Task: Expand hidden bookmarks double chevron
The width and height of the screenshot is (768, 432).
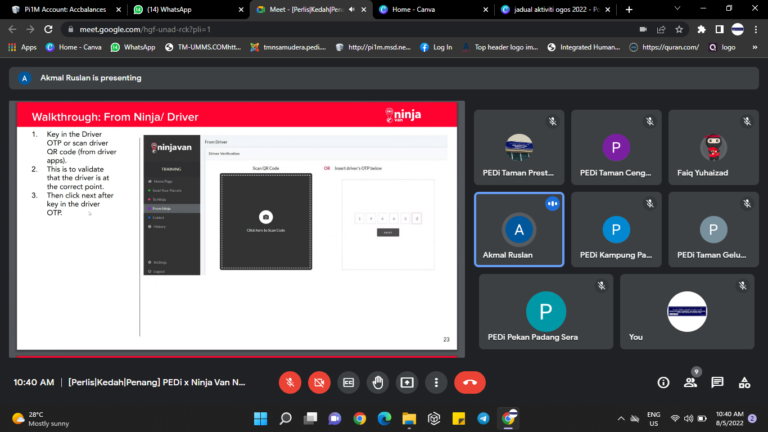Action: click(755, 47)
